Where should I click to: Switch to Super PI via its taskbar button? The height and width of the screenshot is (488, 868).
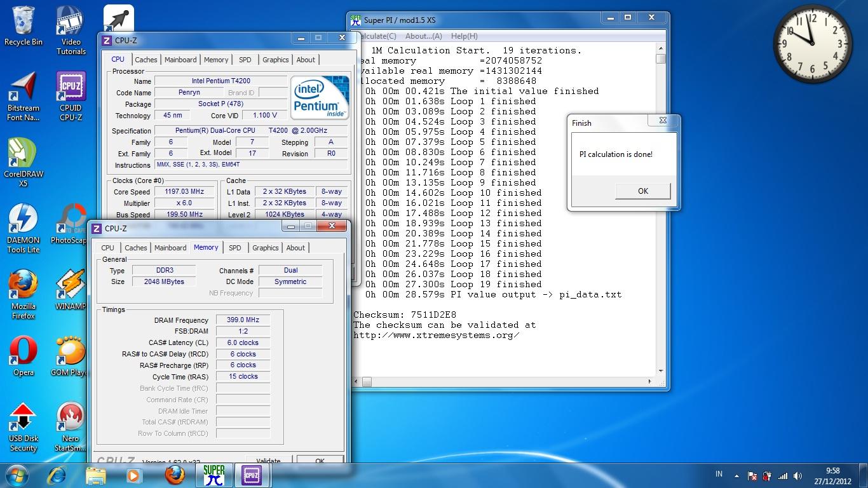(x=214, y=475)
